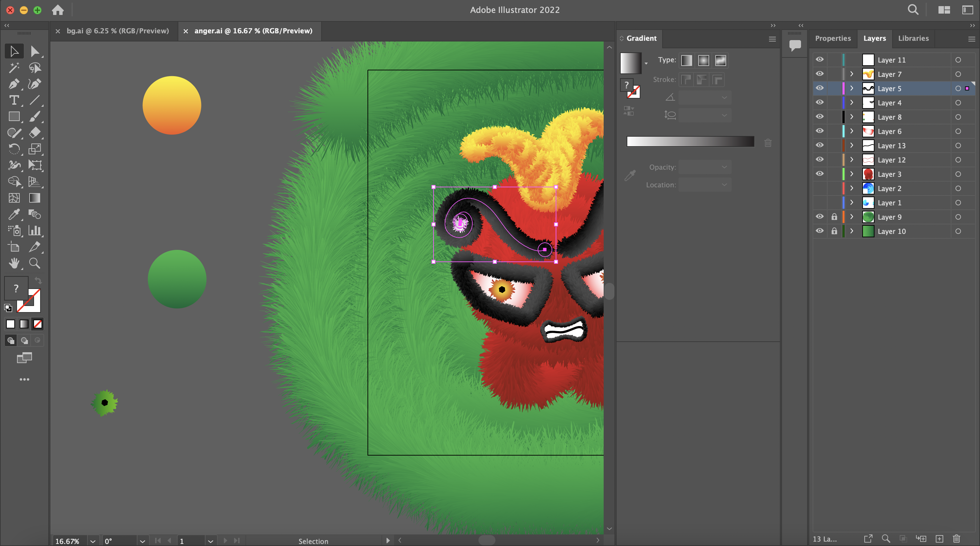Select the Hand tool
The image size is (980, 546).
(x=14, y=263)
